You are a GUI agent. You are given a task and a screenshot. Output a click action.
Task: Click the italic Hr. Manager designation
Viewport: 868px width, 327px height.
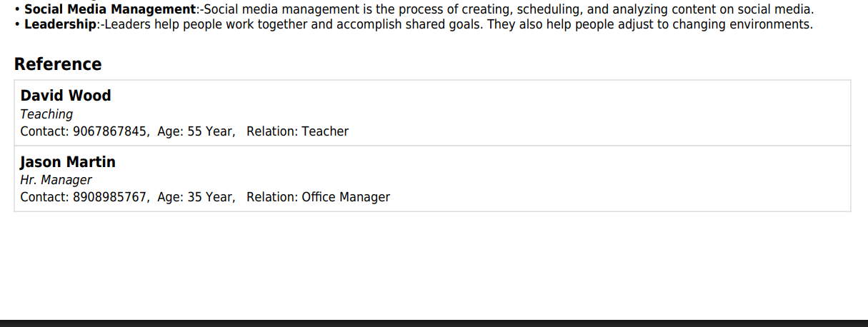coord(56,180)
